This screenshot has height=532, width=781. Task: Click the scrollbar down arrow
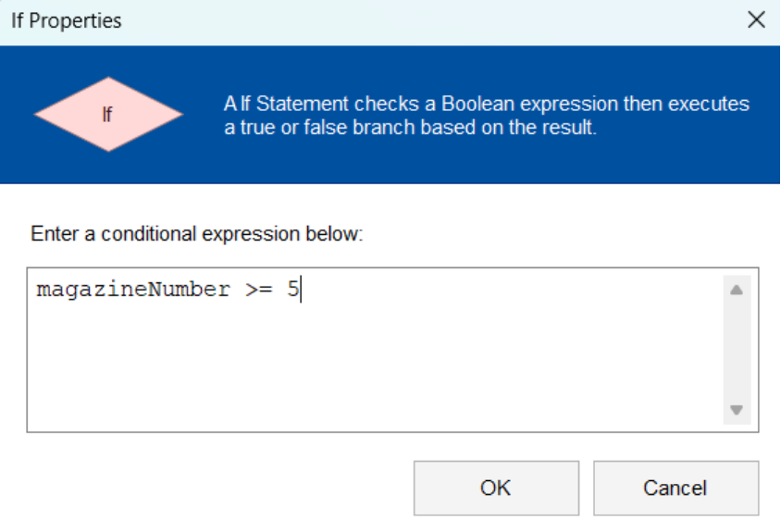tap(737, 410)
